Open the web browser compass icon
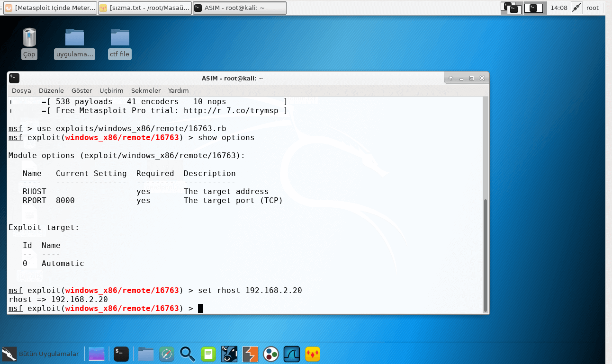Image resolution: width=612 pixels, height=364 pixels. [x=167, y=354]
